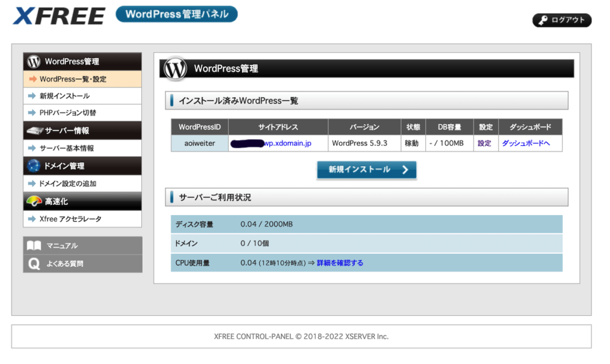This screenshot has width=610, height=364.
Task: Click the large WordPress logo in the main header
Action: click(175, 69)
